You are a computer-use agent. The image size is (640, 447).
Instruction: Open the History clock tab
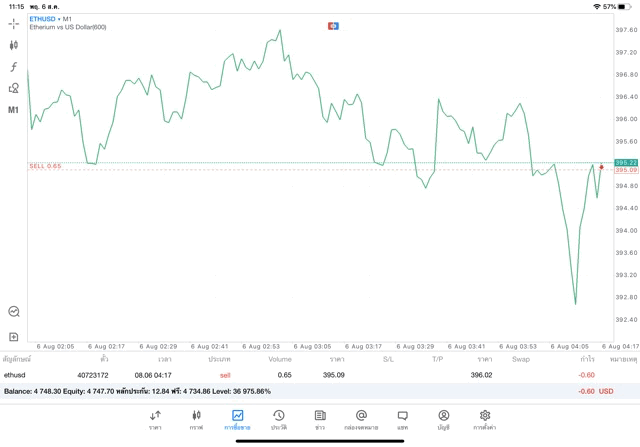(279, 419)
